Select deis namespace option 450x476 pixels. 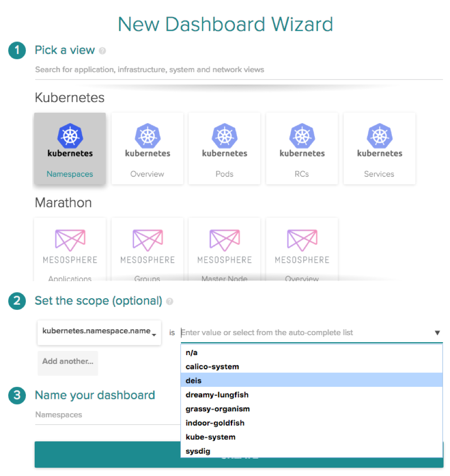point(312,381)
